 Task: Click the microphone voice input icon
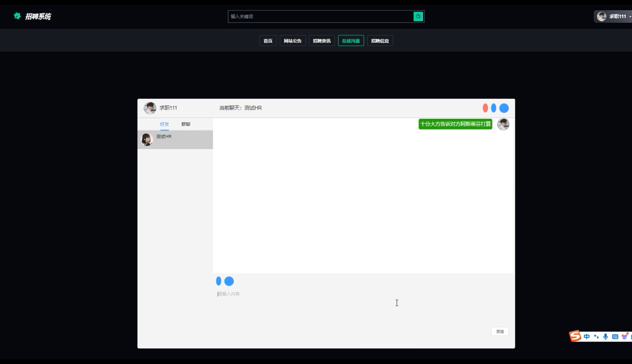point(606,337)
